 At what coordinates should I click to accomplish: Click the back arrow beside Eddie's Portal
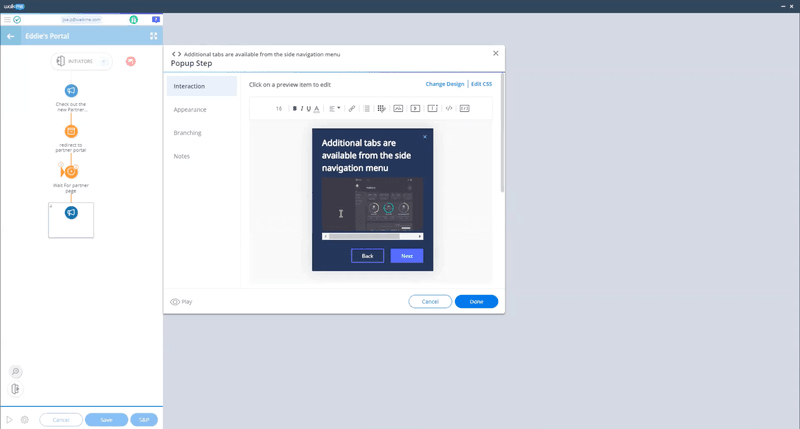(x=11, y=37)
